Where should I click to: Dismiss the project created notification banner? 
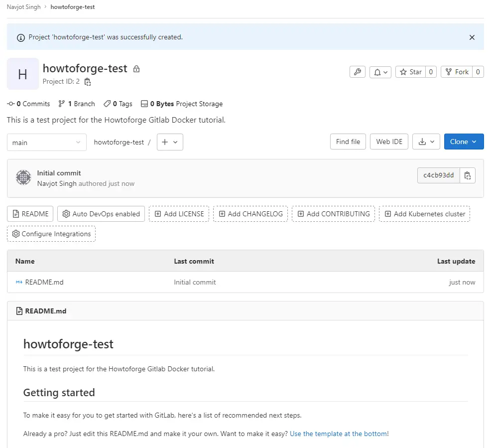coord(472,37)
